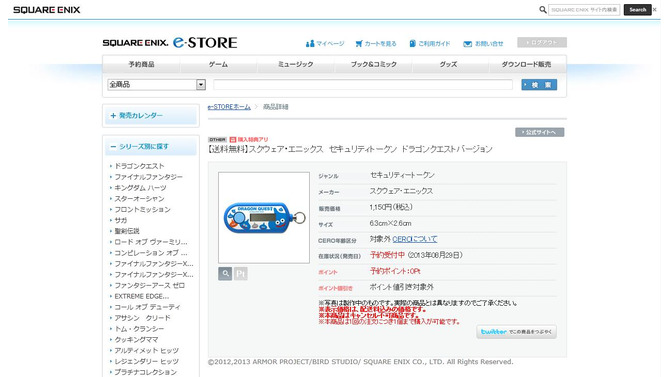The height and width of the screenshot is (377, 670).
Task: Click the Twitter share button
Action: (517, 332)
